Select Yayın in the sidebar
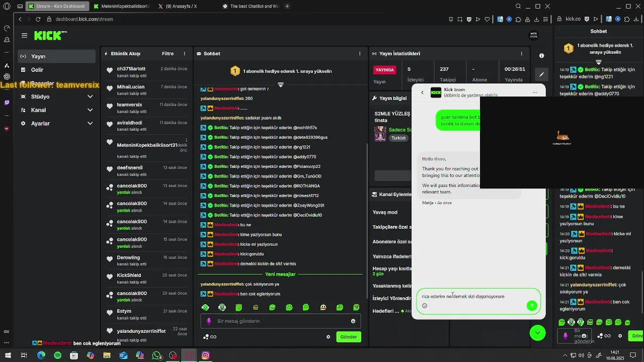The width and height of the screenshot is (644, 362). pyautogui.click(x=56, y=56)
